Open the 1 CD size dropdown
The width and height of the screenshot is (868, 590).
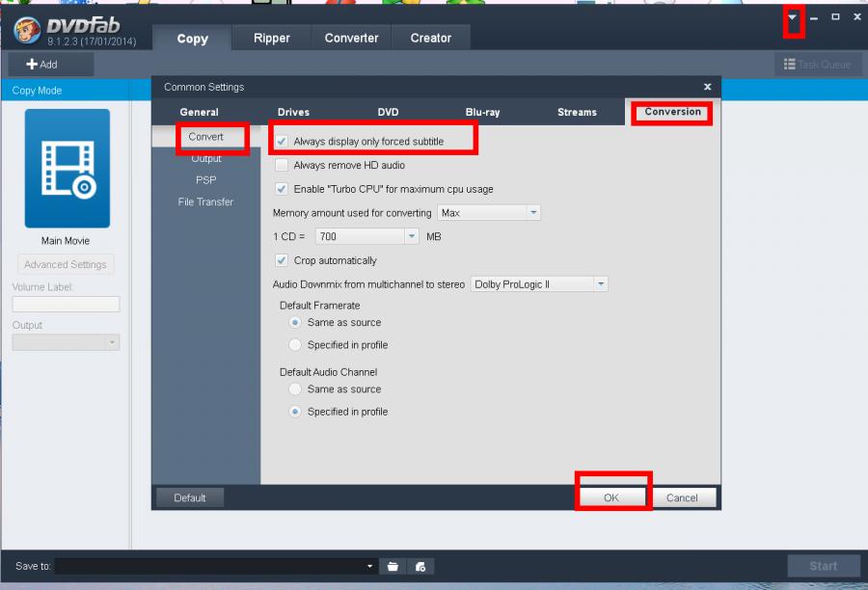[367, 236]
